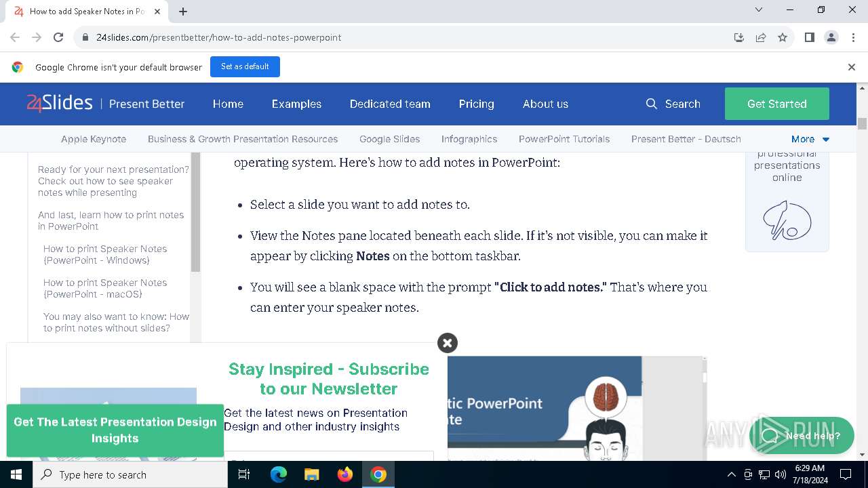Open the Chrome profile avatar

click(831, 37)
